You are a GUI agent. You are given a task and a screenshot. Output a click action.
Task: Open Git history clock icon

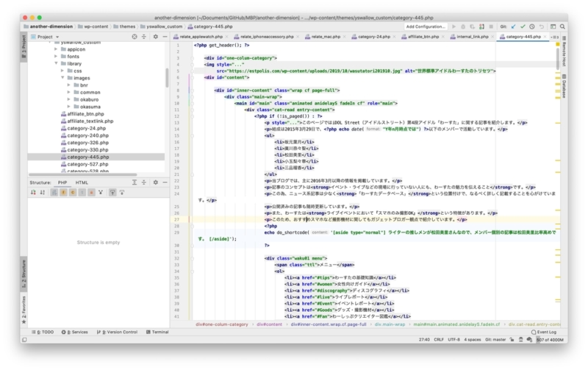click(531, 26)
